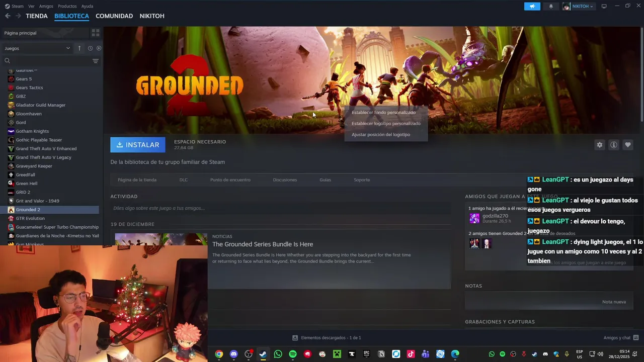Open Punto de encuentro link
The image size is (644, 362).
point(230,180)
